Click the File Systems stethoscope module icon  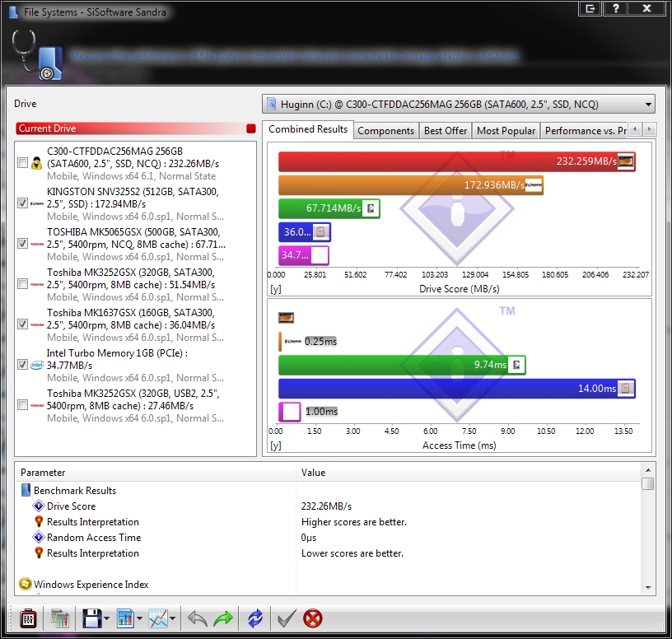(x=38, y=55)
